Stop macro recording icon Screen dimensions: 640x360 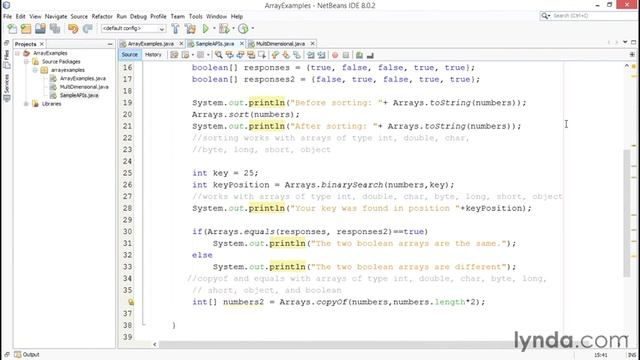click(346, 55)
